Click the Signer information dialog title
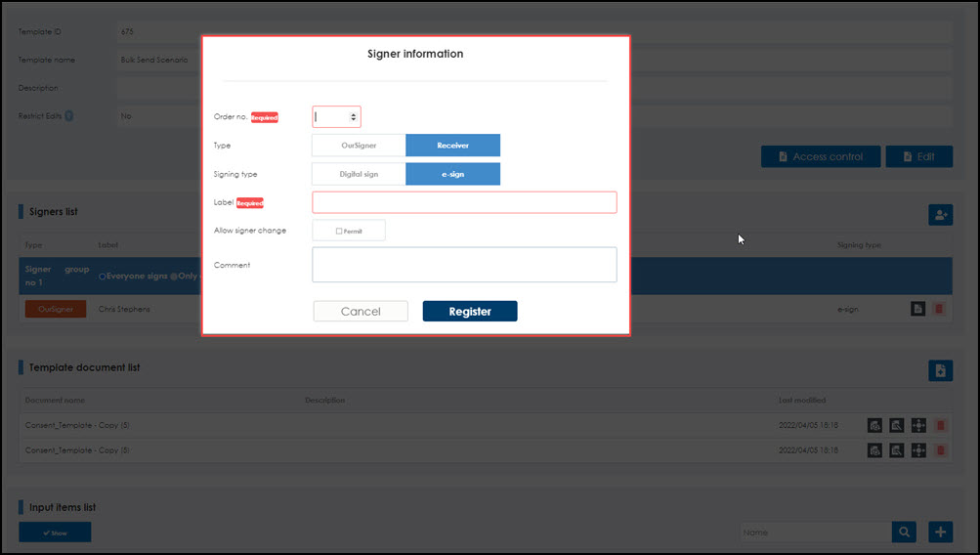 415,54
